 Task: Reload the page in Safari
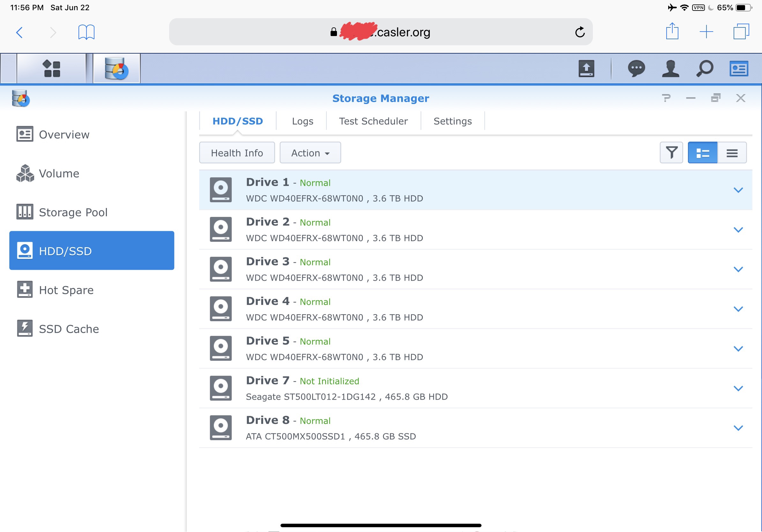(579, 32)
